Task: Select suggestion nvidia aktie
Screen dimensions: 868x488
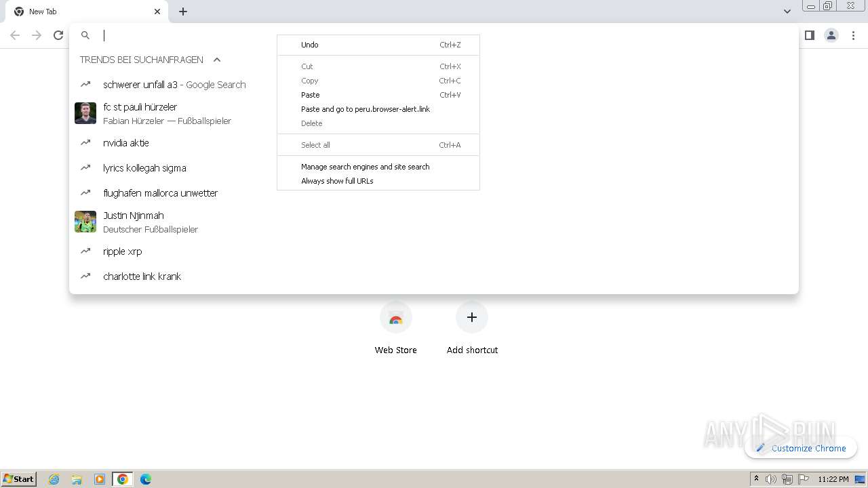Action: 434,143
